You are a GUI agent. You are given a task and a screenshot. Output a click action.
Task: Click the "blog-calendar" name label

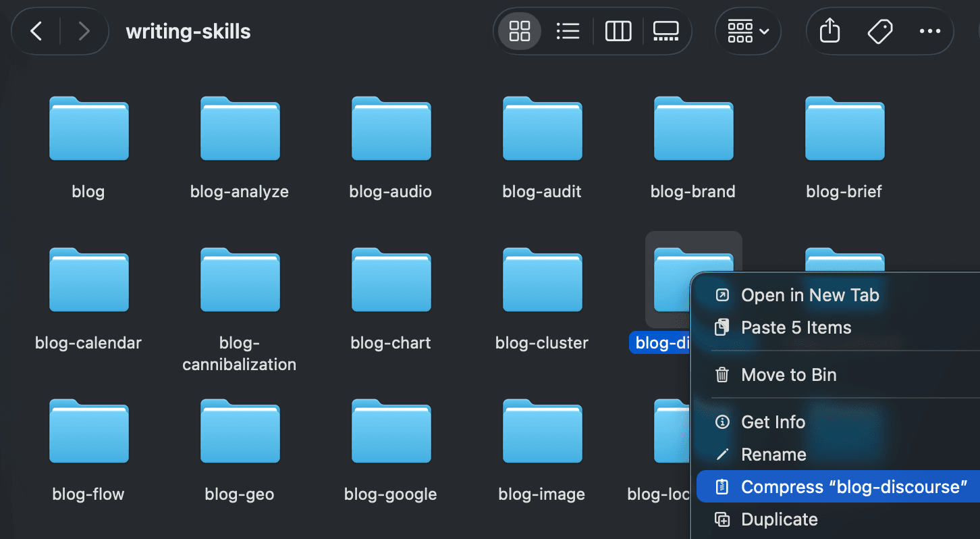[88, 343]
